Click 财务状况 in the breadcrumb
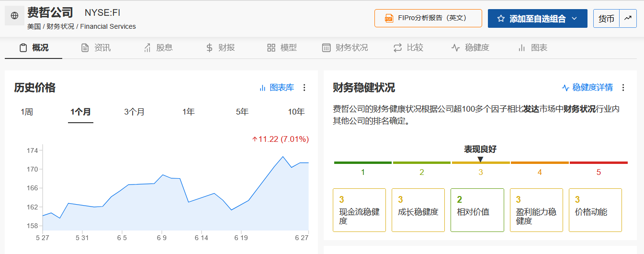Screen dimensions: 644x254 click(x=60, y=27)
